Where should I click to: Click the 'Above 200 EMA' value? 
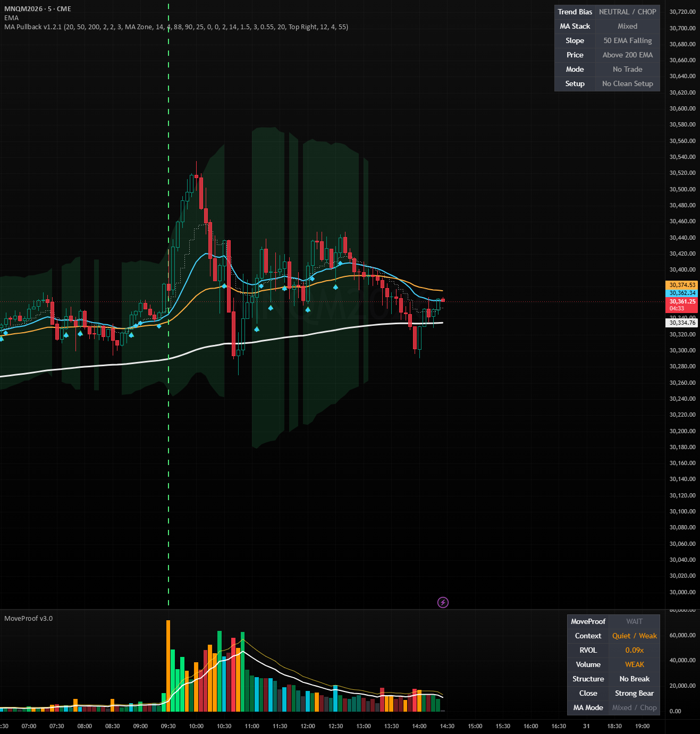coord(628,55)
